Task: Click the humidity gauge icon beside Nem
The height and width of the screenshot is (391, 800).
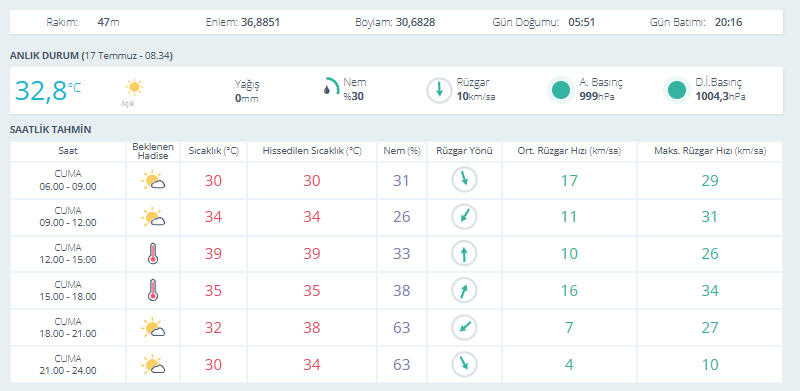Action: click(x=332, y=87)
